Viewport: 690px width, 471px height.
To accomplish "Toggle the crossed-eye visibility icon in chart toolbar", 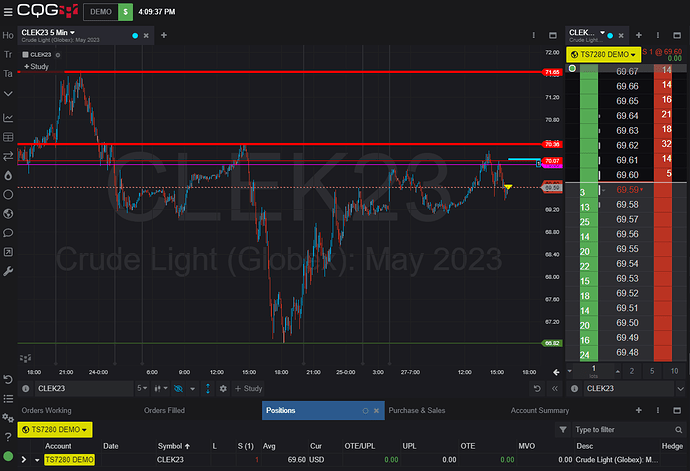I will point(178,389).
